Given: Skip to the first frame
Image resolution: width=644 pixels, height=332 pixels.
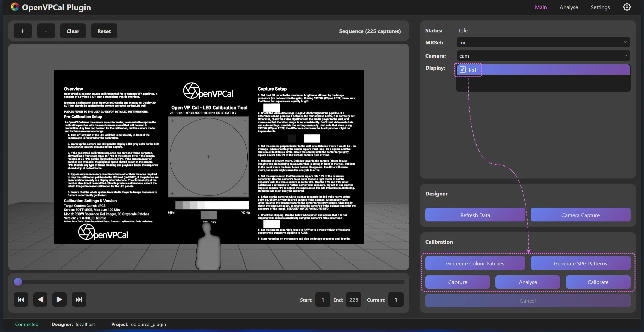Looking at the screenshot, I should [21, 300].
